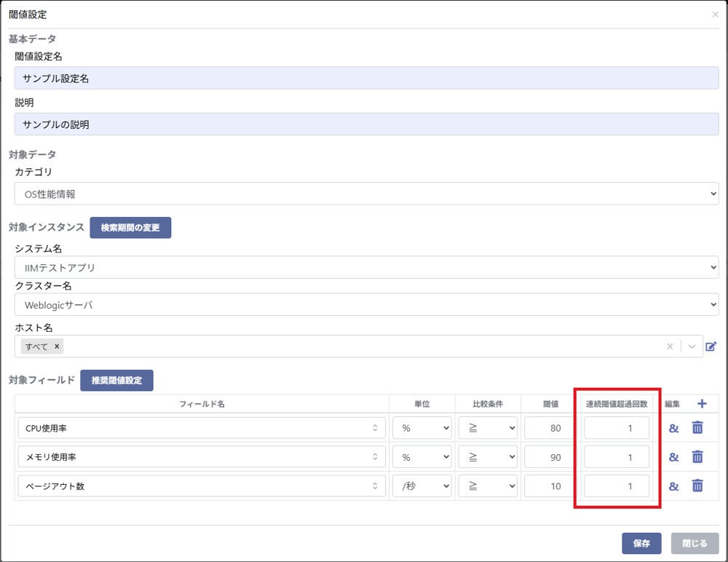
Task: Change unit dropdown for ページアウト数 row
Action: click(422, 486)
